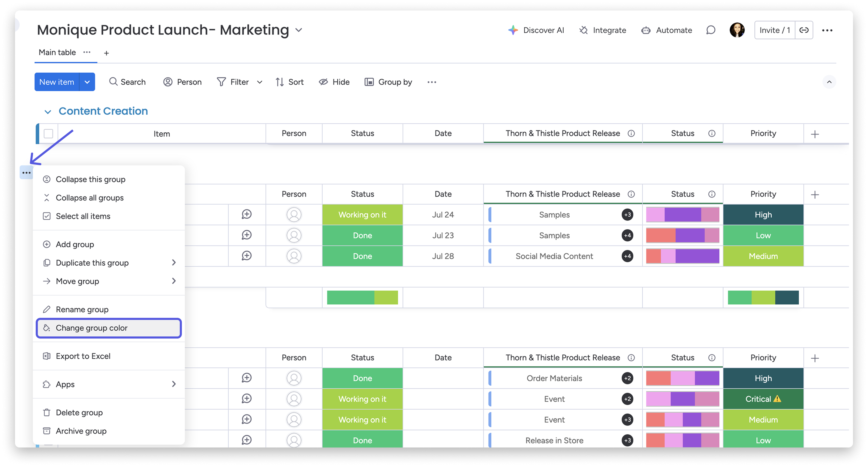Add update on the Jul 24 row

pos(247,214)
